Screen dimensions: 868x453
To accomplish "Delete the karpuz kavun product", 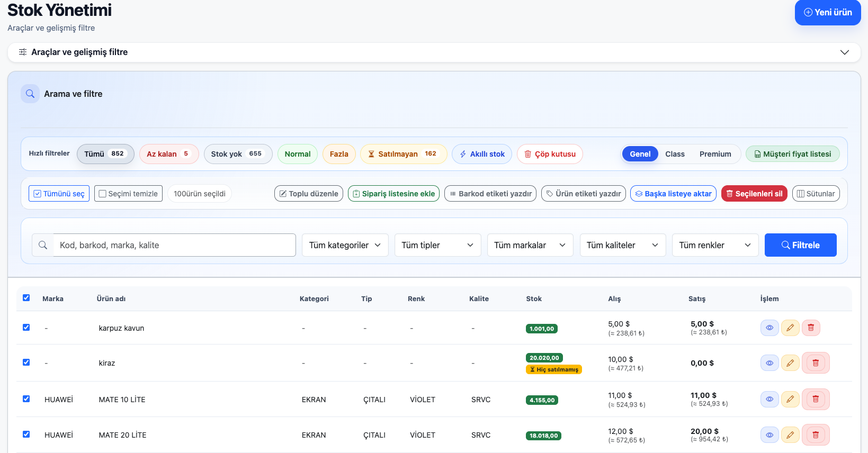I will [x=811, y=328].
